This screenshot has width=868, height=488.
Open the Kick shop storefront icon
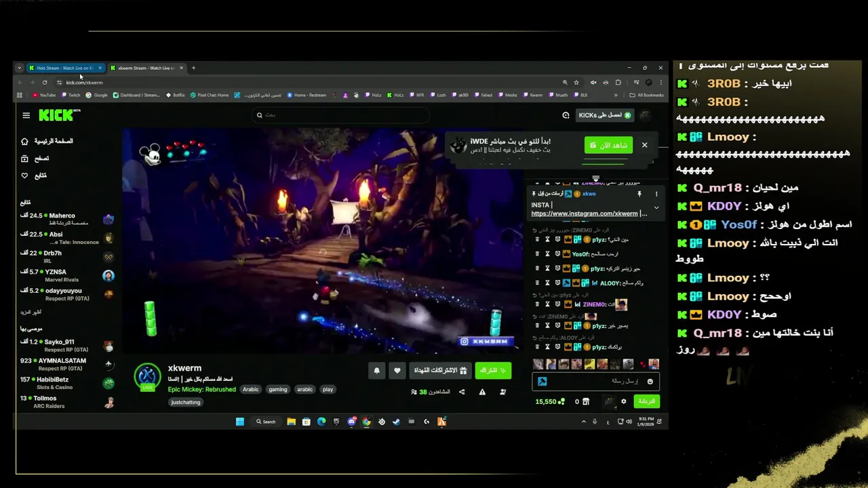[586, 401]
